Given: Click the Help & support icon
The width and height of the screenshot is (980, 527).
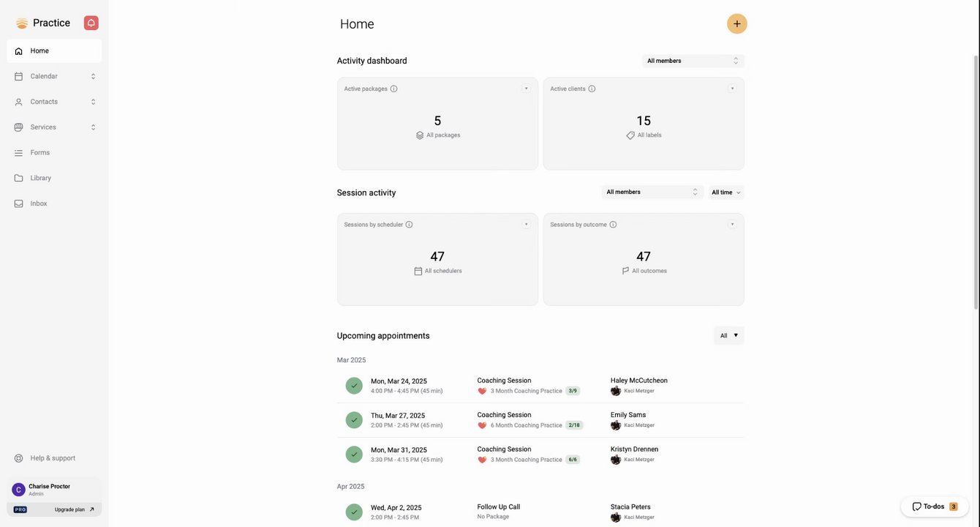Looking at the screenshot, I should (19, 458).
